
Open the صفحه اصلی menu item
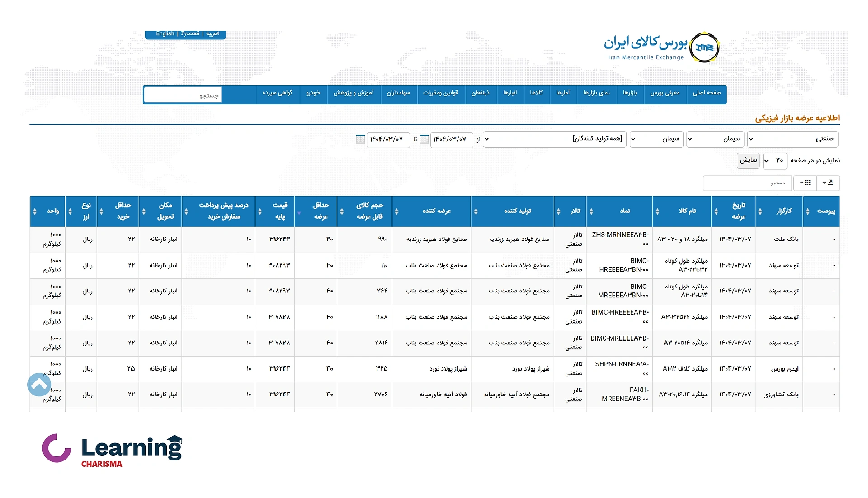707,93
